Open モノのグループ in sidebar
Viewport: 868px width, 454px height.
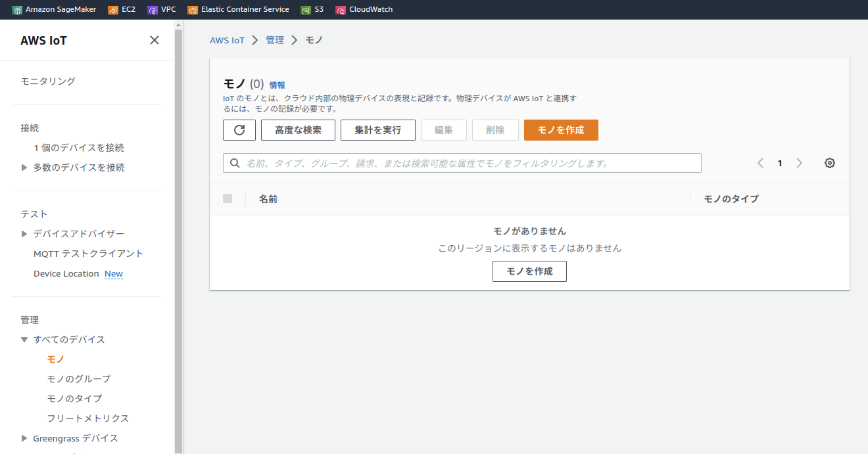click(x=79, y=379)
